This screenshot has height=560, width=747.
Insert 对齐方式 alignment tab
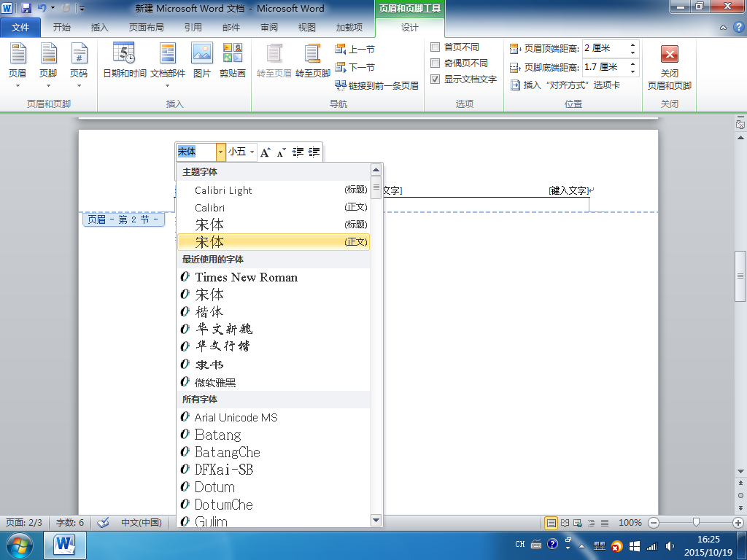pyautogui.click(x=565, y=85)
